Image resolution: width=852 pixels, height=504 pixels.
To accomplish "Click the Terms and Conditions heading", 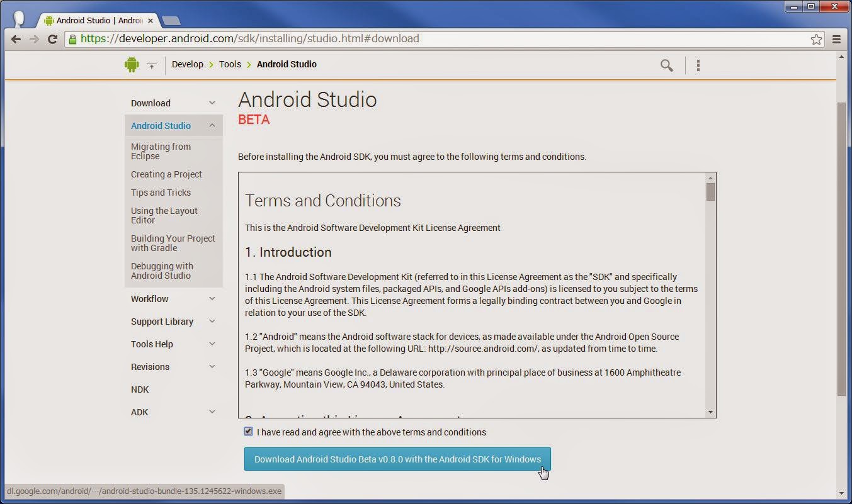I will pyautogui.click(x=323, y=201).
